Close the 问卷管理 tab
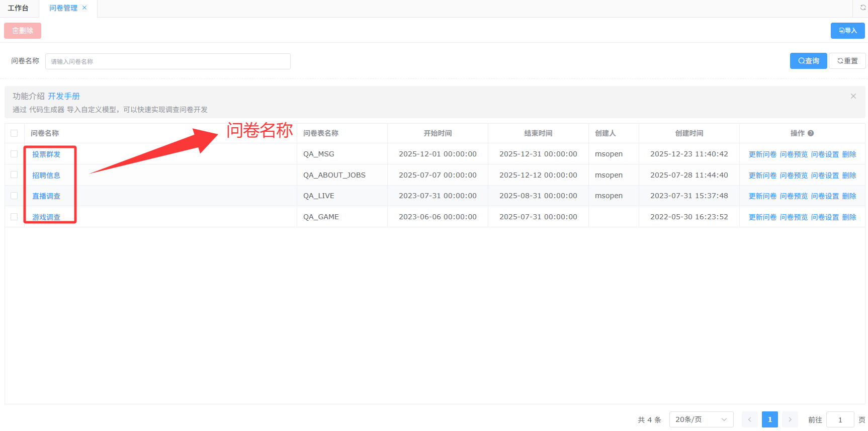Viewport: 868px width, 431px height. coord(84,8)
